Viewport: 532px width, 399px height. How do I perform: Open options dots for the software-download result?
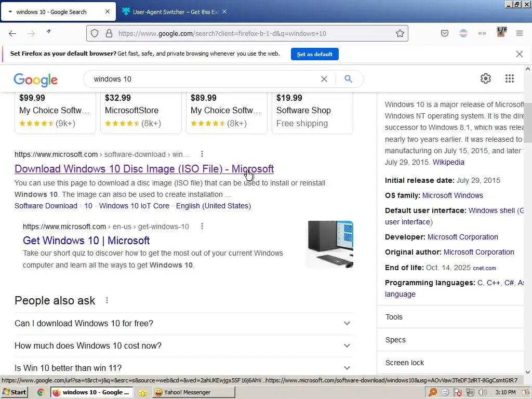tap(202, 154)
